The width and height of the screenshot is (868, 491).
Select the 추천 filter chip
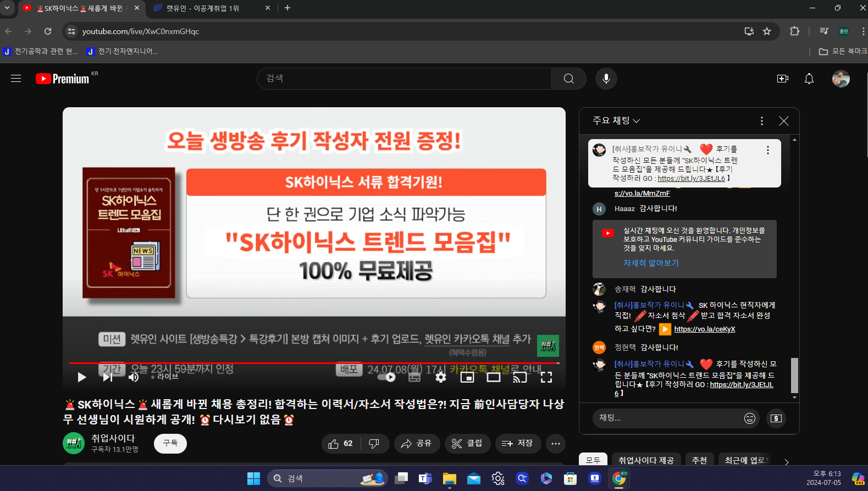point(699,460)
